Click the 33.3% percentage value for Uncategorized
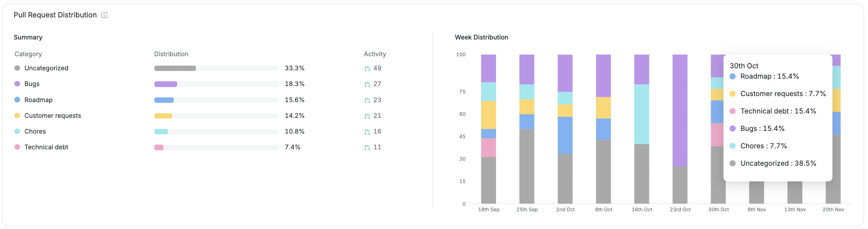The height and width of the screenshot is (229, 868). (294, 68)
